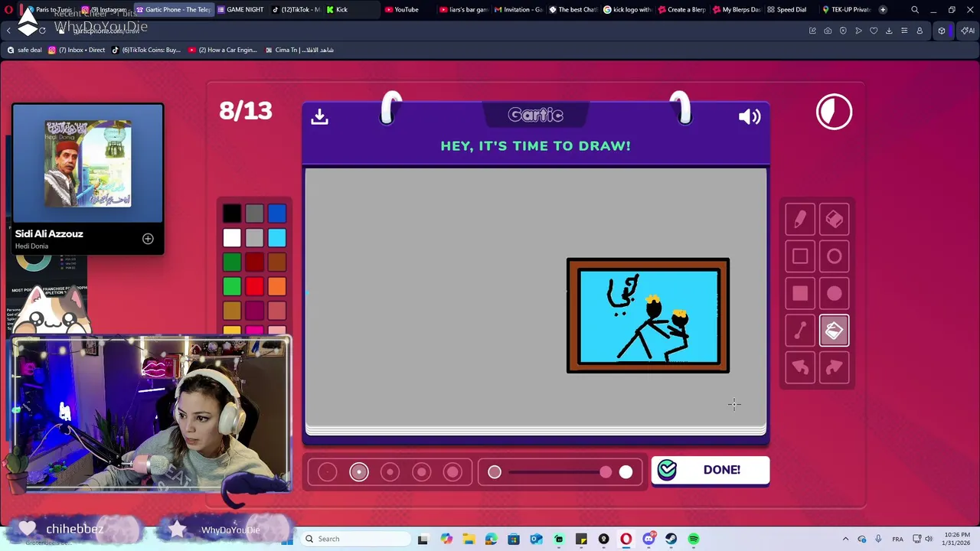
Task: Pick the dark green color swatch
Action: click(x=232, y=262)
